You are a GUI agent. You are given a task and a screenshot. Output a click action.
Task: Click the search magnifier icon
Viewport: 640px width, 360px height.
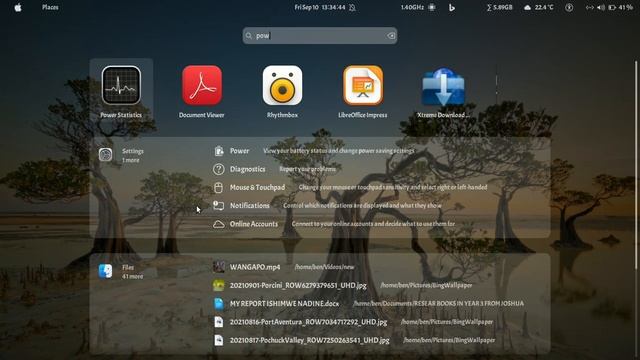249,36
